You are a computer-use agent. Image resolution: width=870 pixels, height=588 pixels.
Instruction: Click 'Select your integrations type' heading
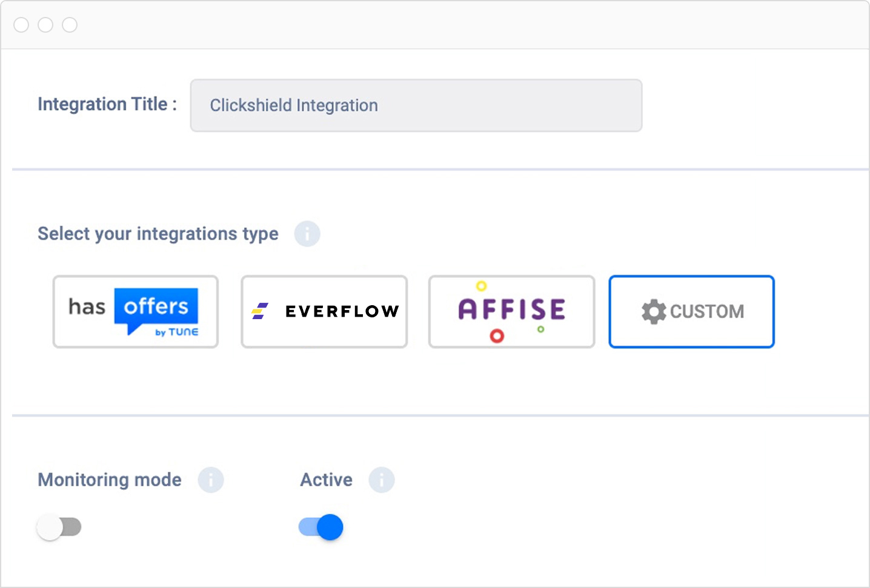[158, 234]
